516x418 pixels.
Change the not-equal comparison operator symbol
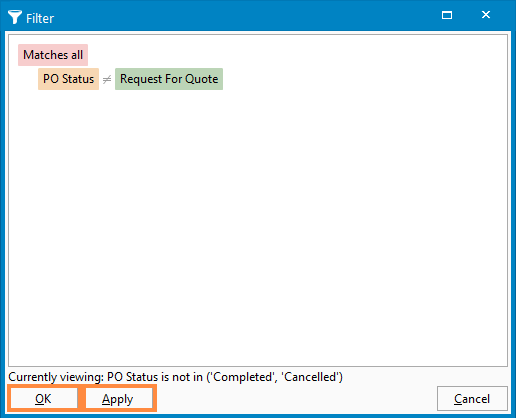click(107, 79)
